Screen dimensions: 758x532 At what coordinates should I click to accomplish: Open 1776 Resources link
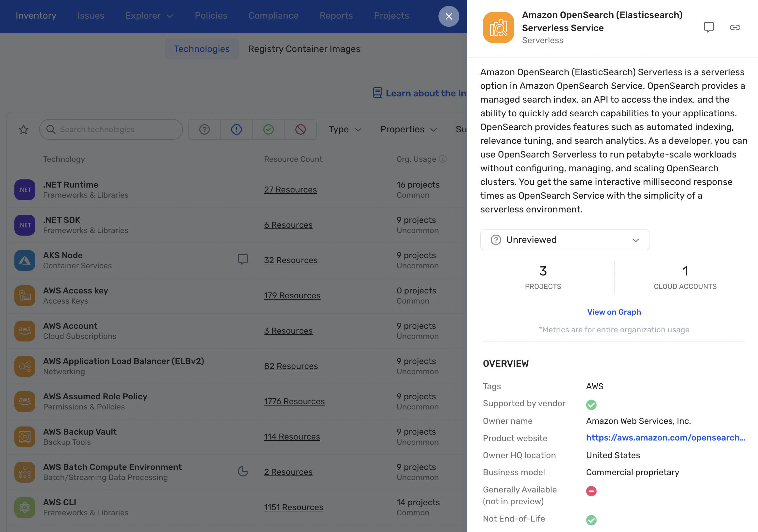pyautogui.click(x=294, y=402)
